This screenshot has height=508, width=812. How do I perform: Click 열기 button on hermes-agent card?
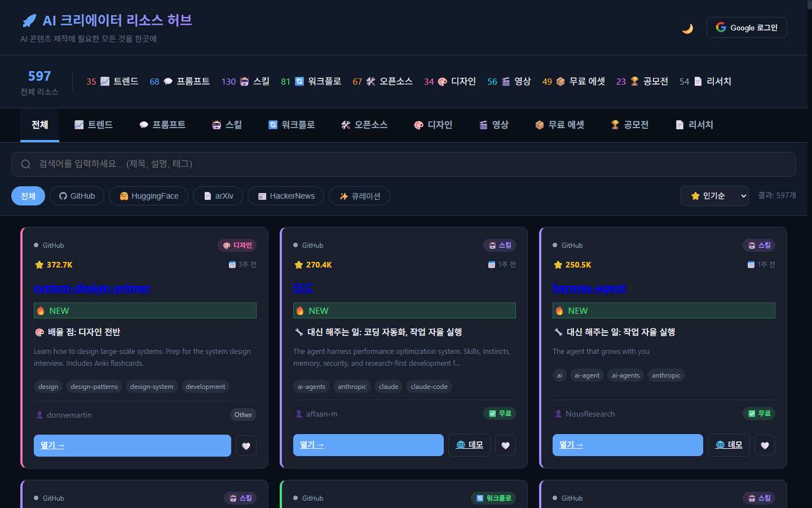point(628,445)
